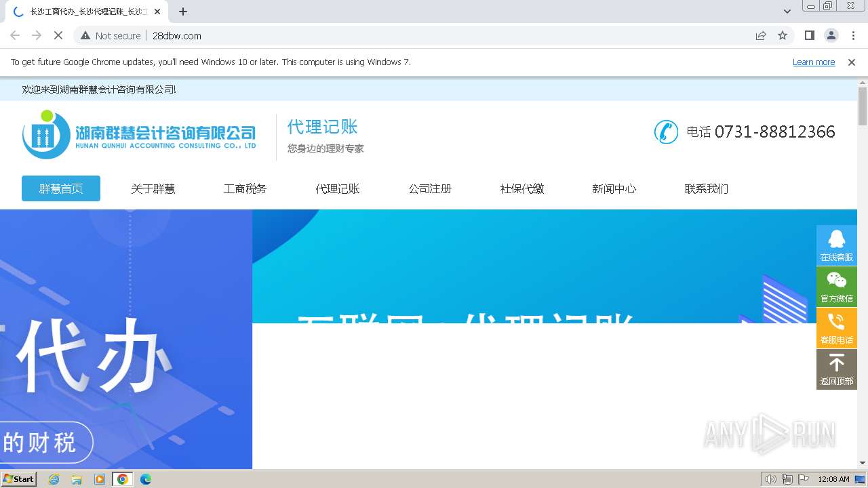Image resolution: width=868 pixels, height=488 pixels.
Task: Click the 代办 banner image on left
Action: 126,339
